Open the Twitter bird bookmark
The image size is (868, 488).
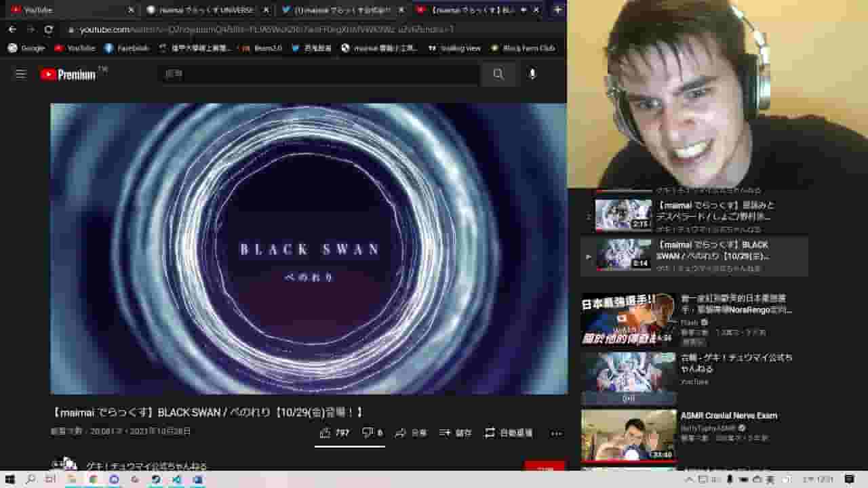coord(312,48)
